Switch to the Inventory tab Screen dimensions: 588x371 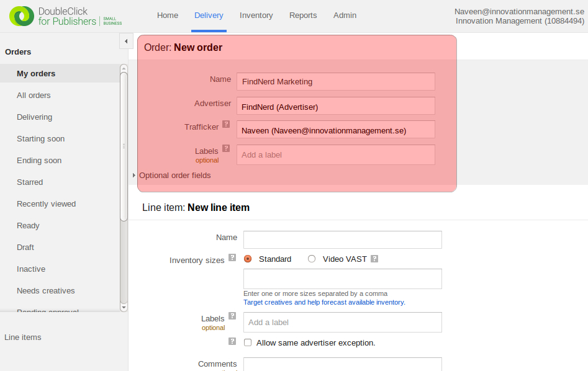coord(256,16)
